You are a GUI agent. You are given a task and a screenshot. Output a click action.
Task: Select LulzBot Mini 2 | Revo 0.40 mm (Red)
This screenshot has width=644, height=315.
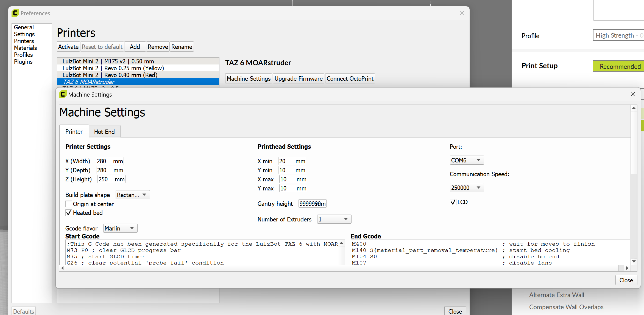(x=138, y=75)
